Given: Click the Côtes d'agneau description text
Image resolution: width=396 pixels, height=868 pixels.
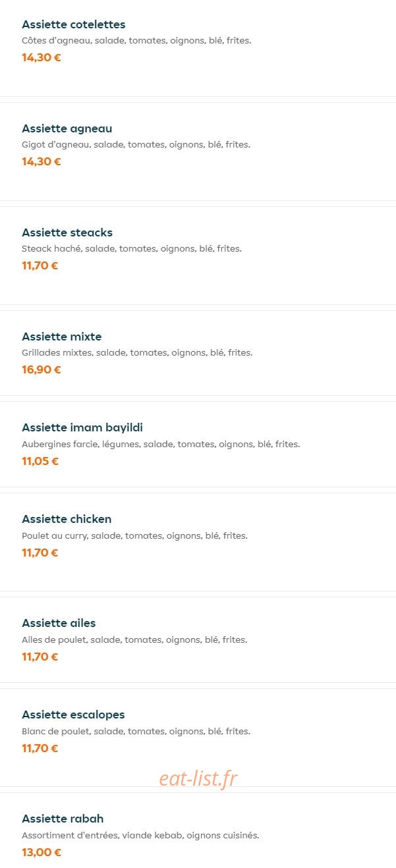Looking at the screenshot, I should pos(136,41).
